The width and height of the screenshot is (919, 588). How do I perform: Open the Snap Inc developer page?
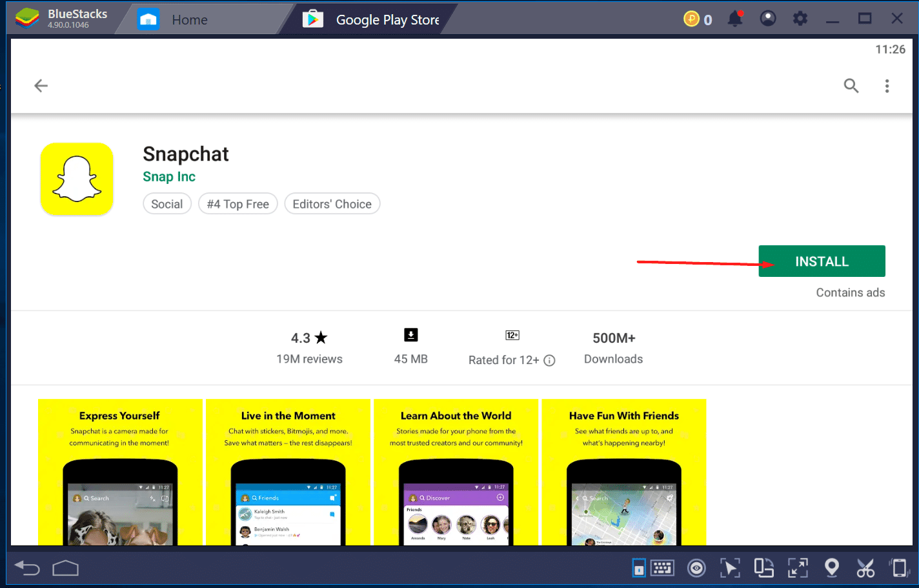click(x=169, y=177)
